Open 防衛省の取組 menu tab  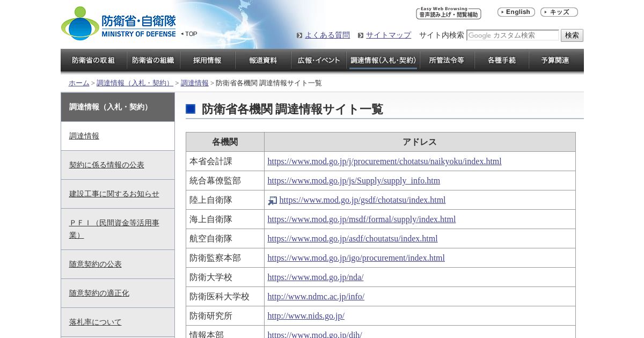coord(93,60)
